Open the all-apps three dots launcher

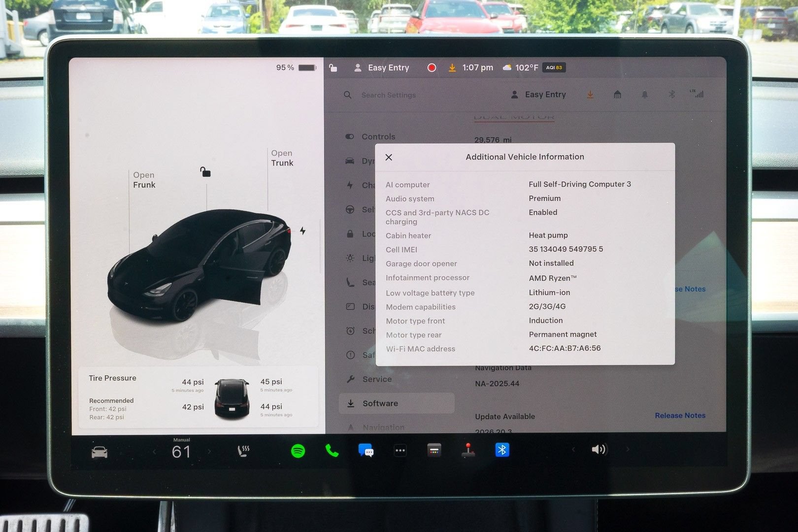pos(400,450)
